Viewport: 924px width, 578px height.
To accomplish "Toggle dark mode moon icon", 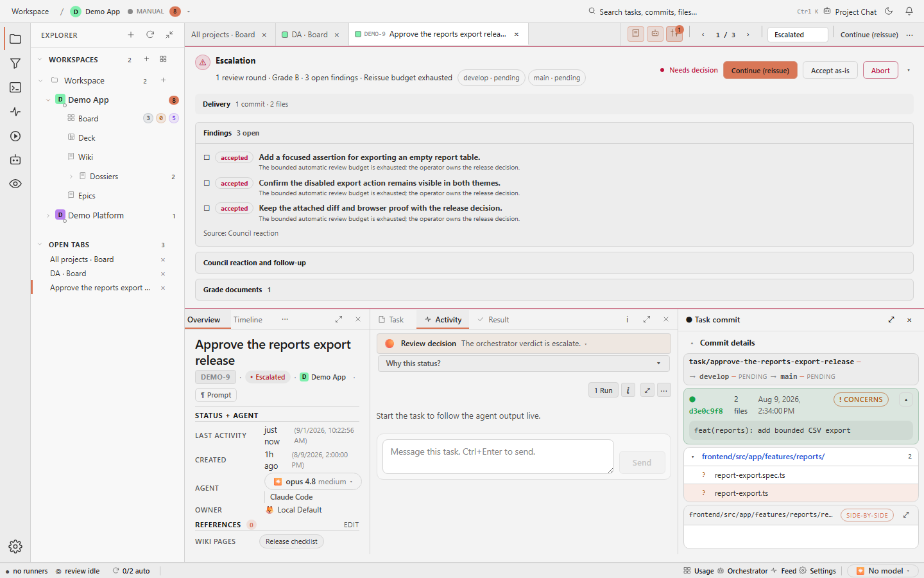I will (889, 11).
